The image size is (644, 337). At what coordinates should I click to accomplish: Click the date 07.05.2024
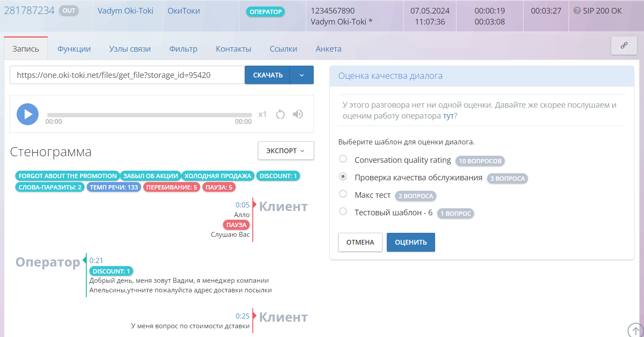click(430, 11)
